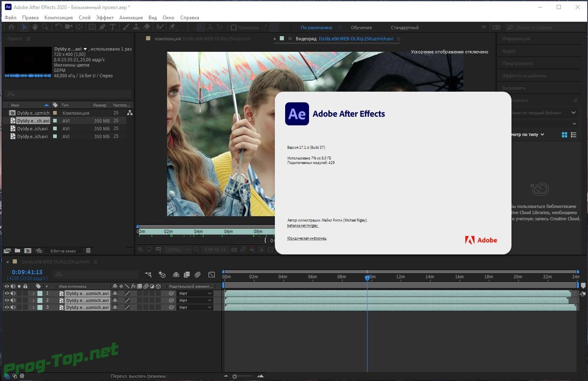588x381 pixels.
Task: Switch library to list view icon
Action: [x=574, y=135]
